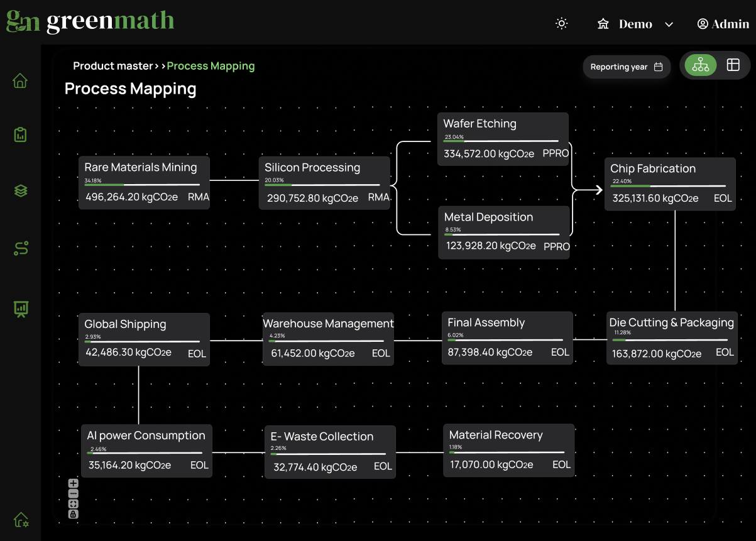Go to Product master breadcrumb
756x541 pixels.
(112, 66)
